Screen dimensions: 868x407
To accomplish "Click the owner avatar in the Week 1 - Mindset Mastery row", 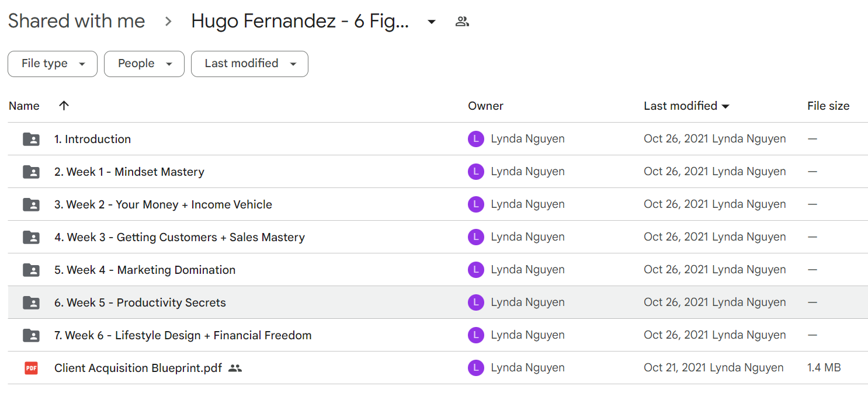I will coord(476,172).
